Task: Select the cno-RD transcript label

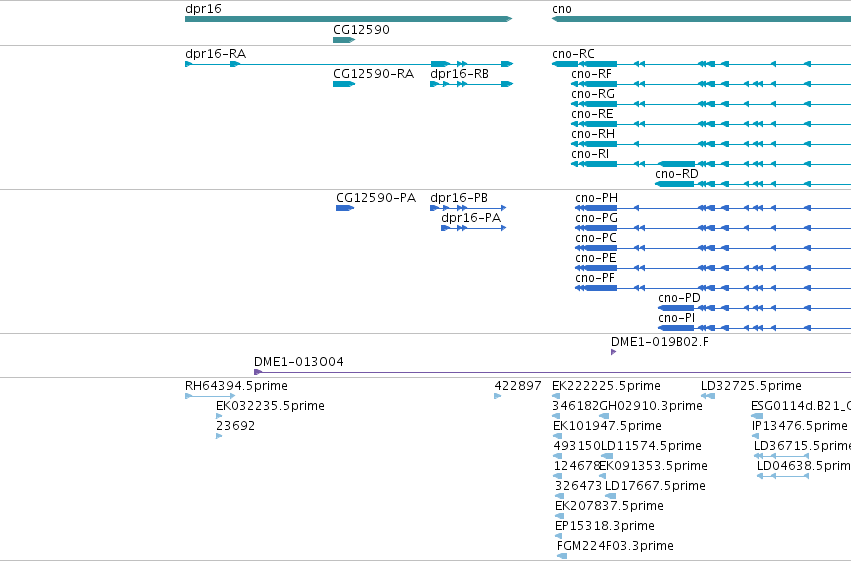Action: pyautogui.click(x=677, y=174)
